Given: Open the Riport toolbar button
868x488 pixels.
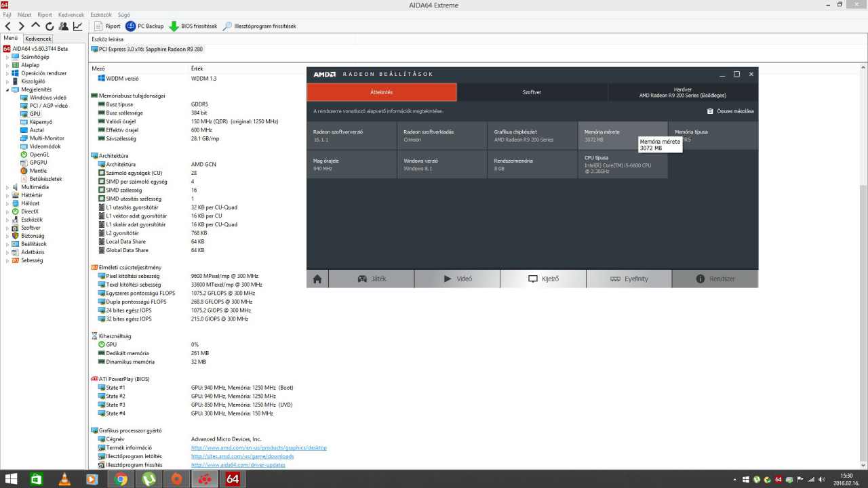Looking at the screenshot, I should (x=106, y=26).
